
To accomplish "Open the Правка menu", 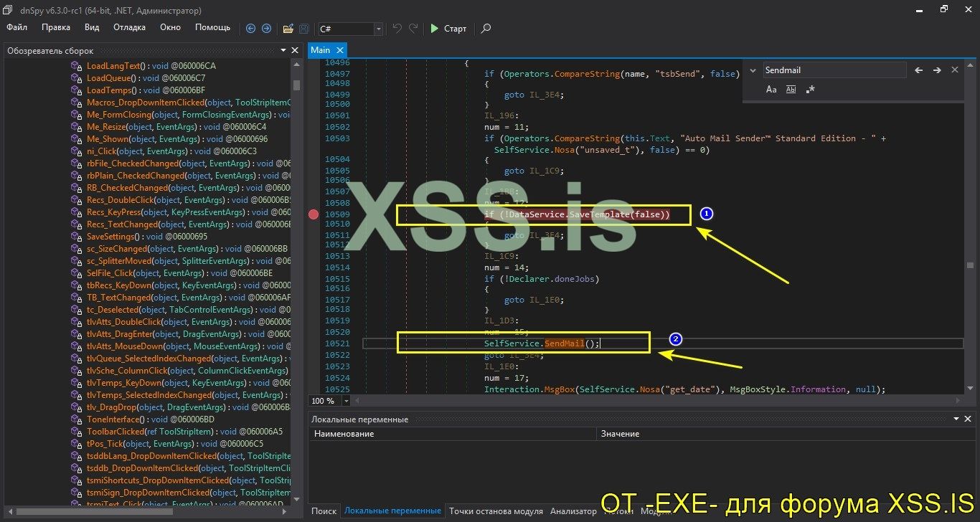I will click(x=56, y=27).
